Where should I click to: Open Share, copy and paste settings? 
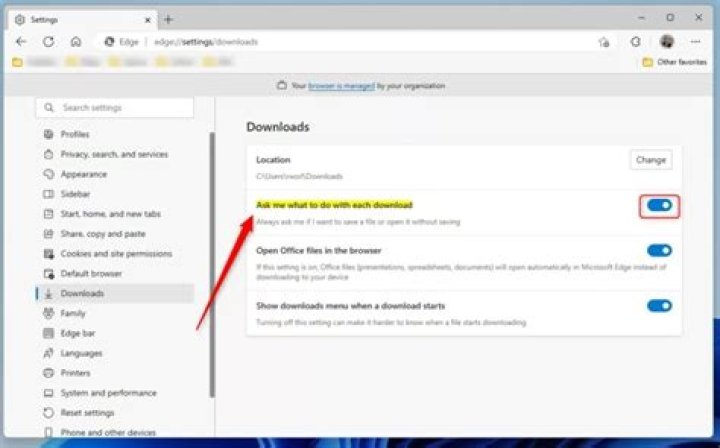click(x=115, y=234)
